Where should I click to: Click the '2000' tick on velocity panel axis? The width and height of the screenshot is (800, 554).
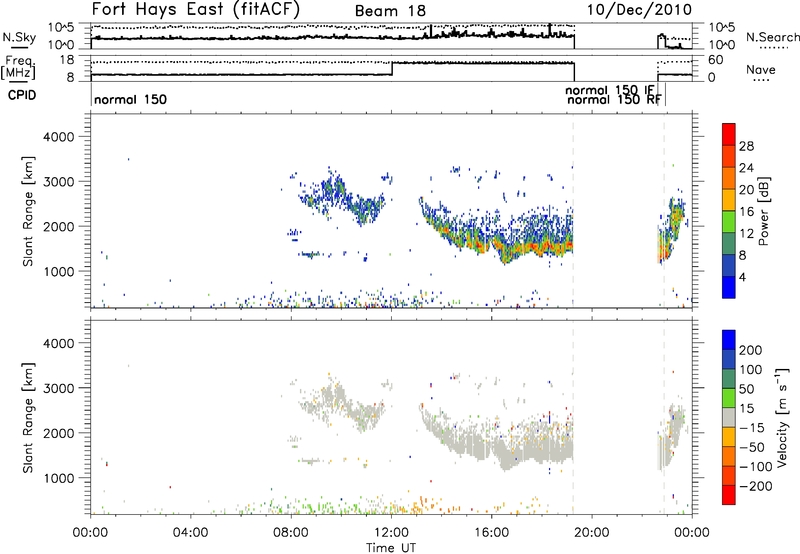click(x=59, y=433)
